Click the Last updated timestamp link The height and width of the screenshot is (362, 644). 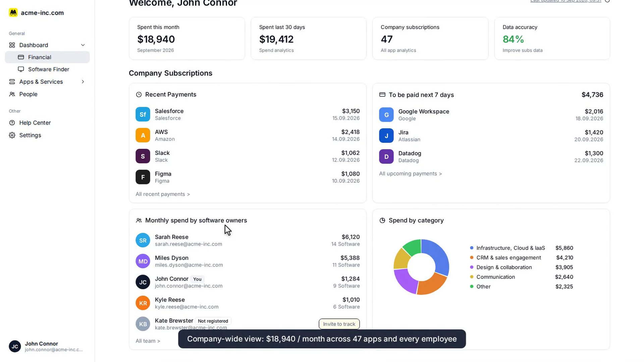click(566, 1)
